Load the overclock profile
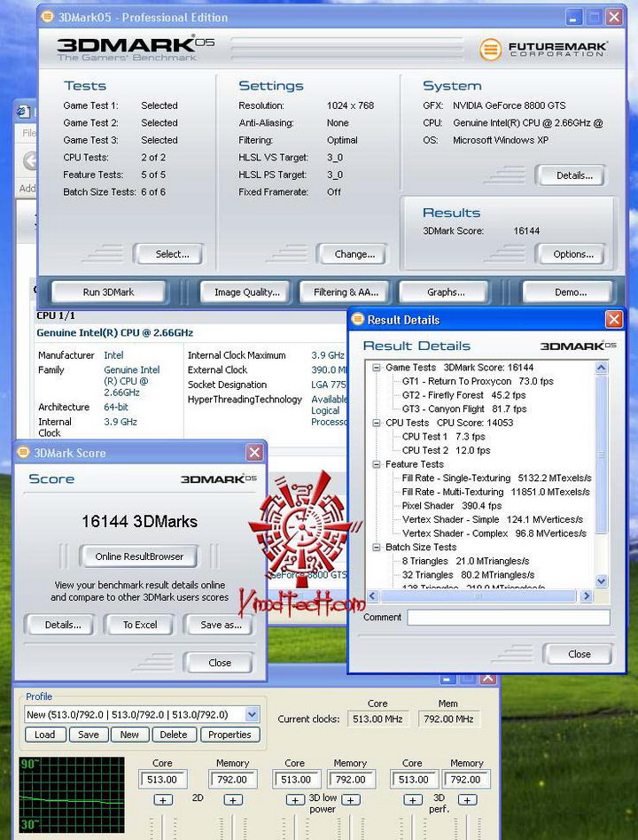This screenshot has height=840, width=638. (44, 735)
